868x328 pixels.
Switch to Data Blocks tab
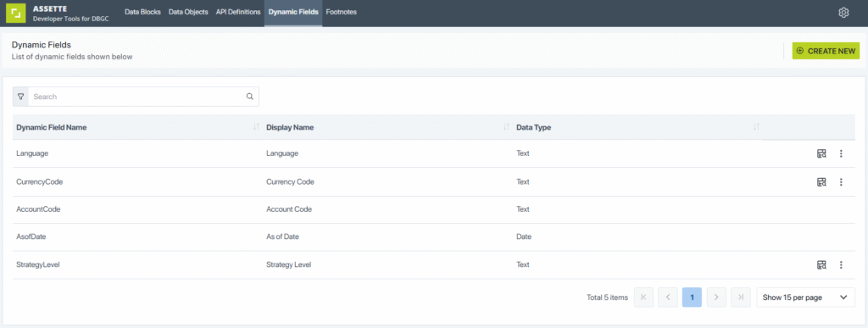click(142, 12)
